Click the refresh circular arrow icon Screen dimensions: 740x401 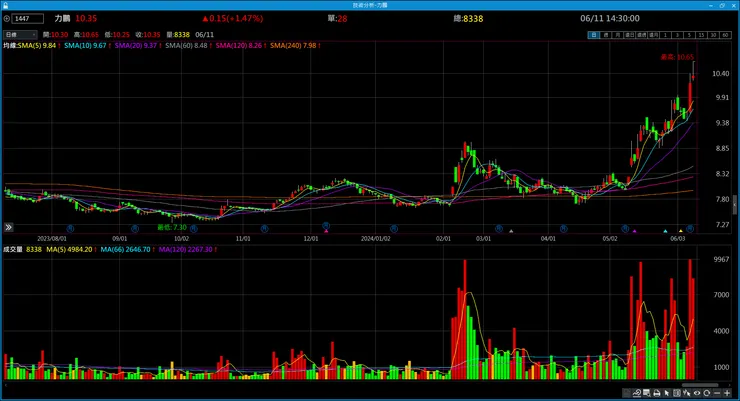(x=706, y=393)
